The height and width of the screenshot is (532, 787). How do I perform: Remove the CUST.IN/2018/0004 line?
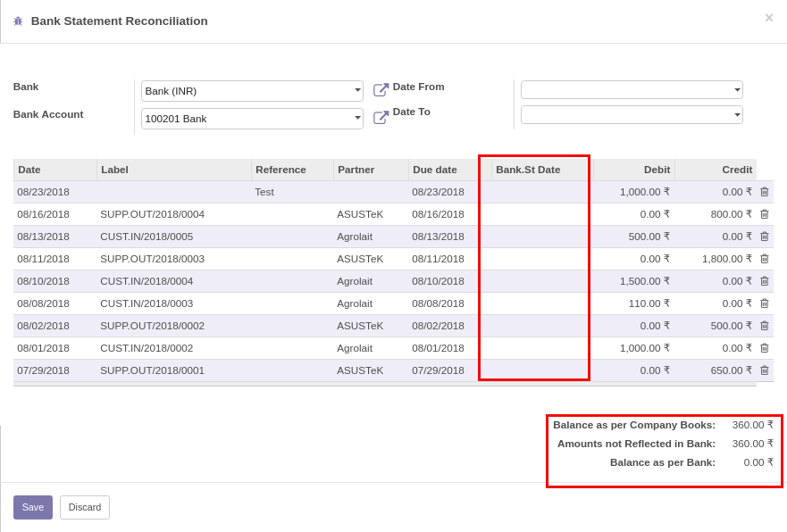point(764,281)
